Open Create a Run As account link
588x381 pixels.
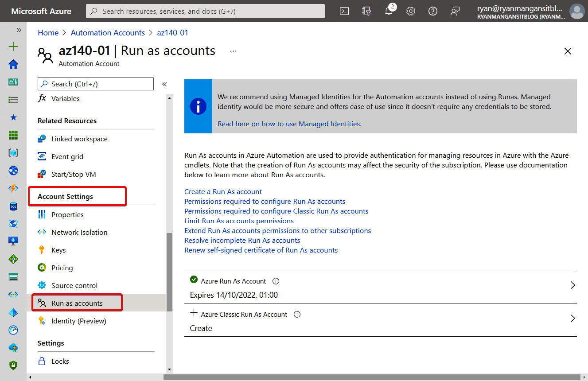tap(223, 192)
